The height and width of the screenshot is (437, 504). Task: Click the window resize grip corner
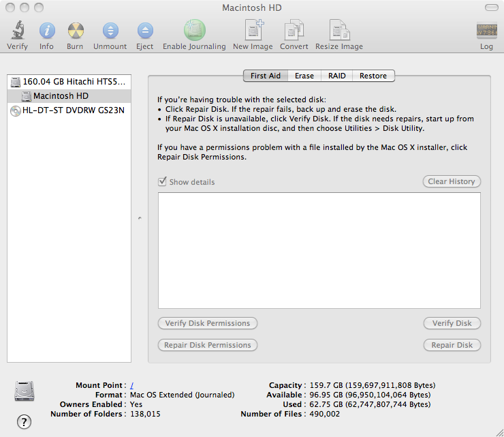point(499,432)
